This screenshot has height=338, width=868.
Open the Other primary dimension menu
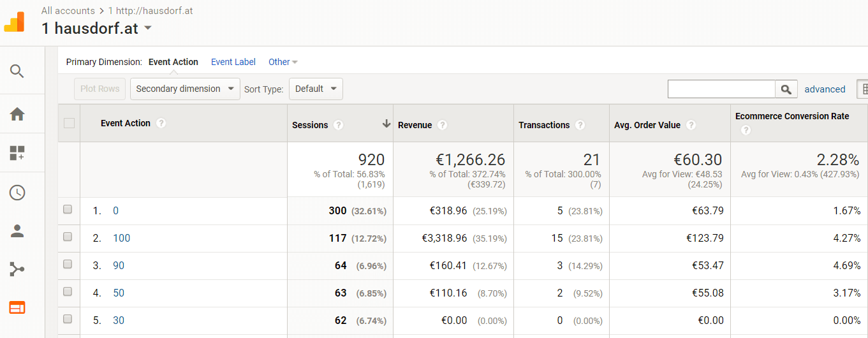pos(283,62)
